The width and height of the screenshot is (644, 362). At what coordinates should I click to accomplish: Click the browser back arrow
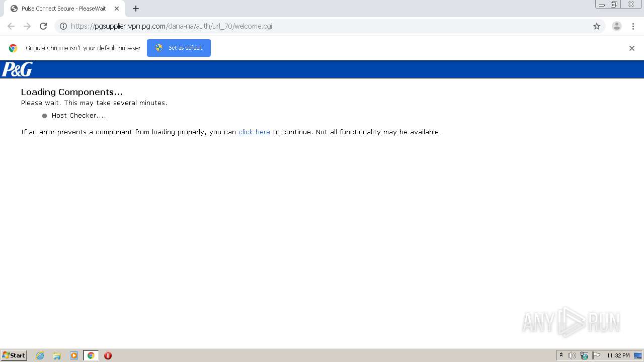tap(11, 26)
